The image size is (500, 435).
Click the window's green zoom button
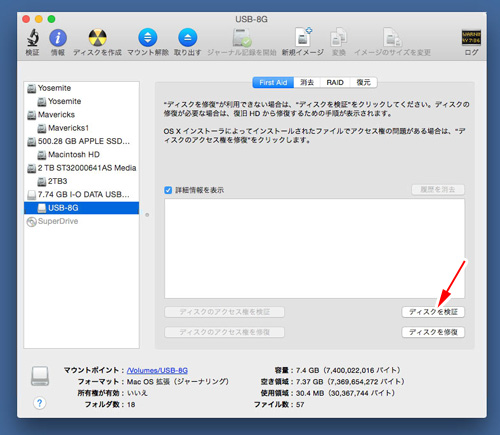[x=51, y=19]
